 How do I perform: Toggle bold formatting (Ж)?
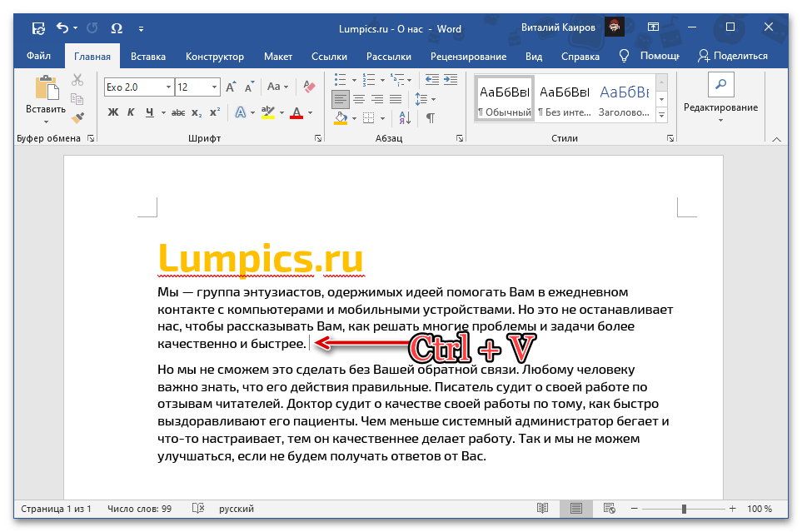pyautogui.click(x=113, y=112)
